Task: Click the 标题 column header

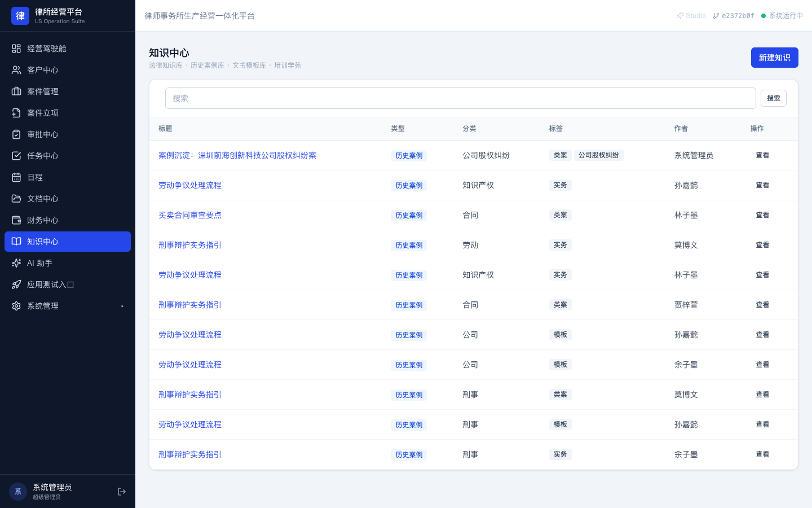Action: click(165, 129)
